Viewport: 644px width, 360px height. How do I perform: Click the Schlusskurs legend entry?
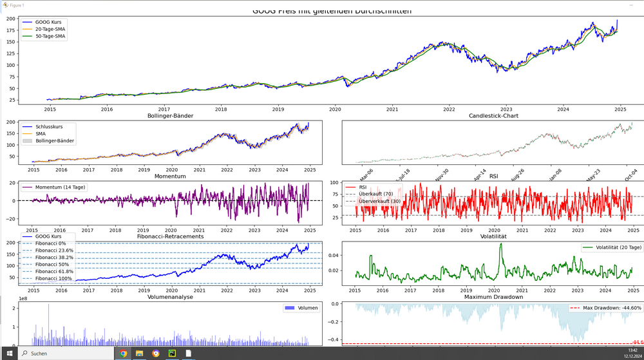43,126
